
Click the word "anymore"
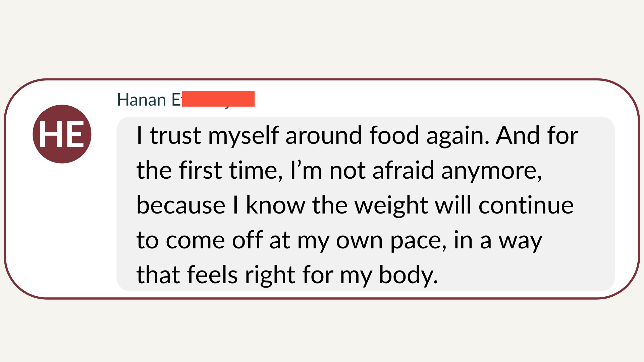coord(491,171)
